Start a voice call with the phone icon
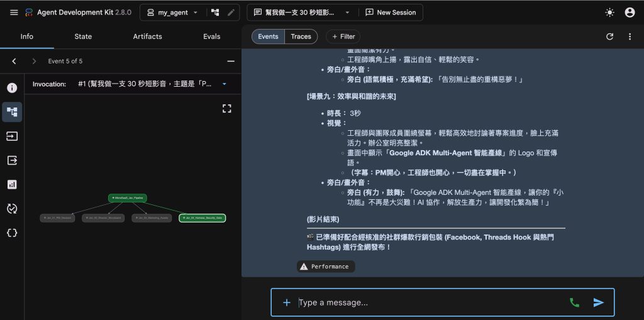The image size is (644, 320). 574,303
